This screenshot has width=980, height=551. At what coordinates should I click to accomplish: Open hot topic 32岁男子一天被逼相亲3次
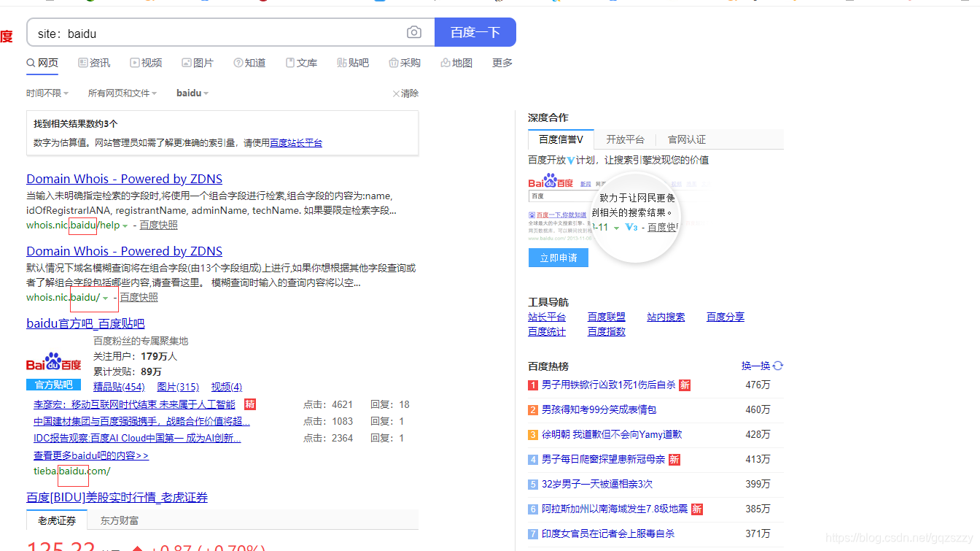[x=597, y=484]
